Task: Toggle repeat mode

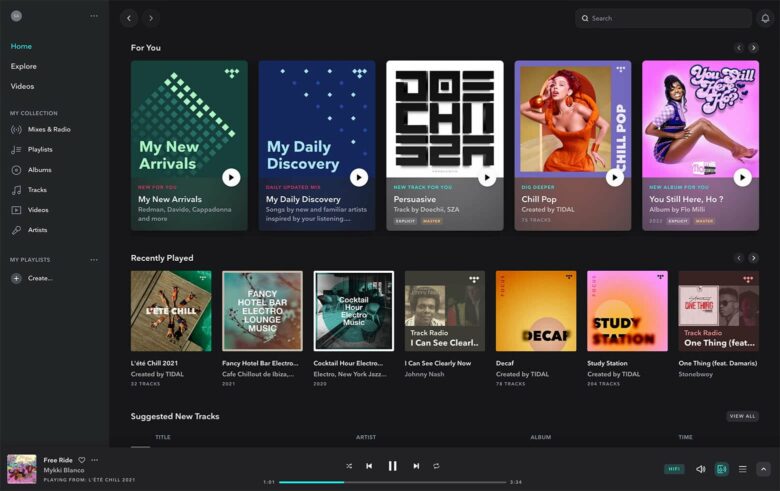Action: tap(436, 466)
